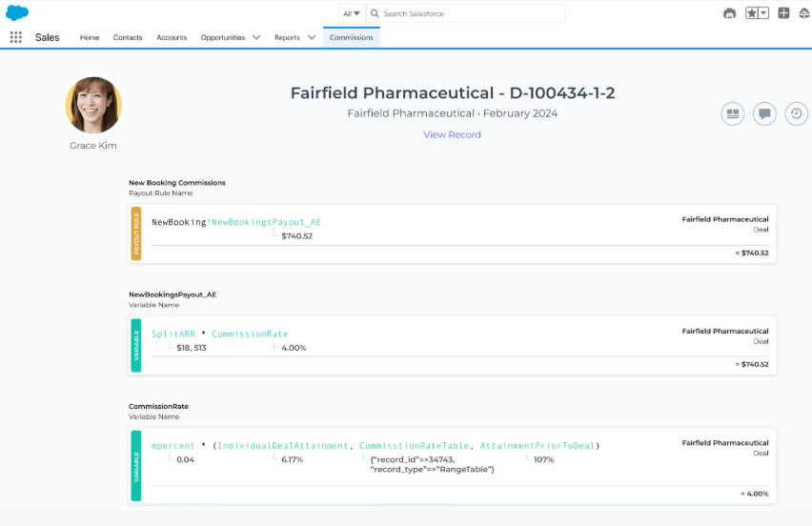Click the search magnifier icon
The width and height of the screenshot is (812, 526).
pos(375,13)
